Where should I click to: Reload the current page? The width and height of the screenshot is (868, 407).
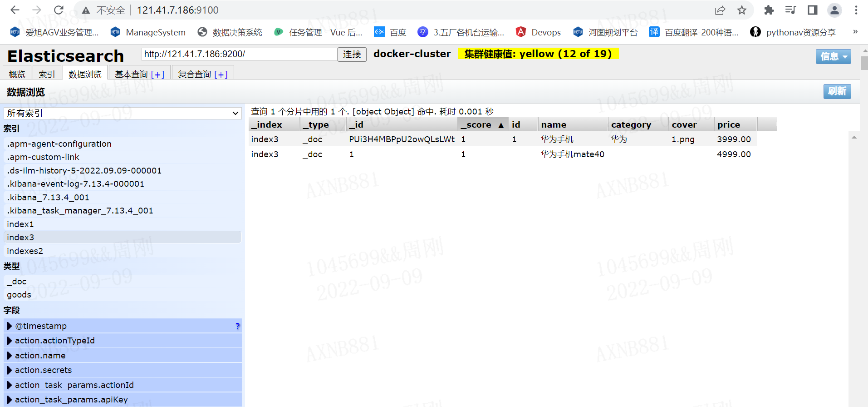(x=59, y=10)
